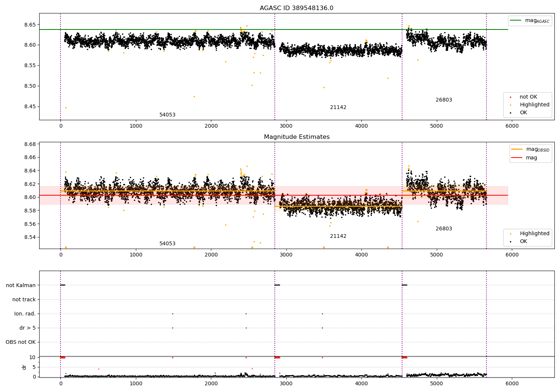
Task: Select 'OK' label in middle plot legend
Action: (523, 242)
